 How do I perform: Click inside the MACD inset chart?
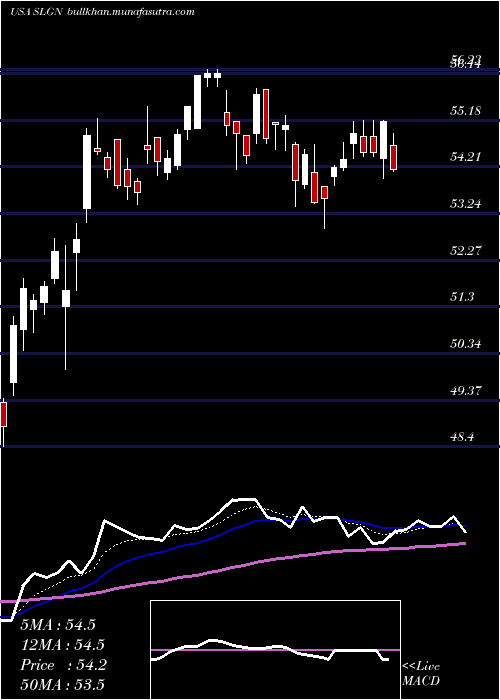pyautogui.click(x=275, y=650)
